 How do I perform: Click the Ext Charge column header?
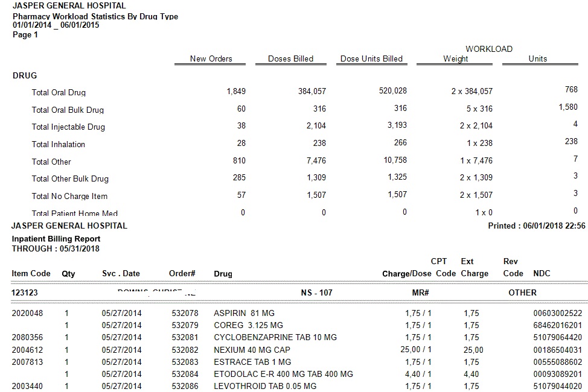coord(475,268)
